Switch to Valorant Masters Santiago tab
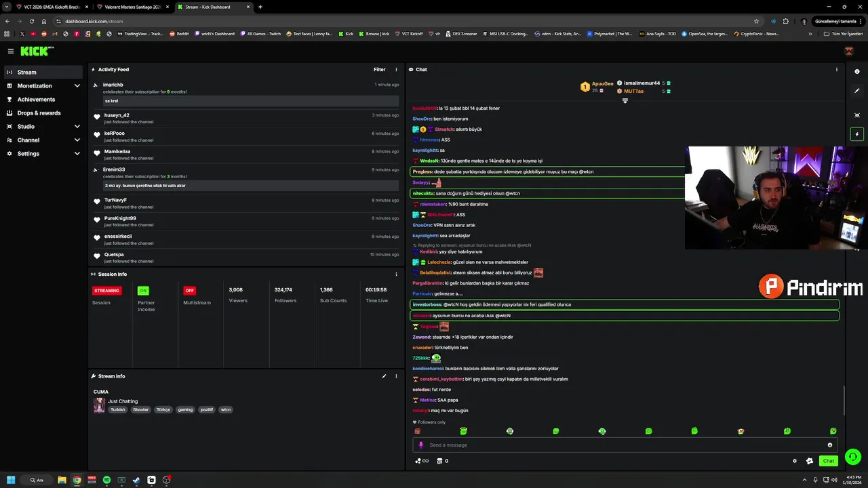 [132, 7]
